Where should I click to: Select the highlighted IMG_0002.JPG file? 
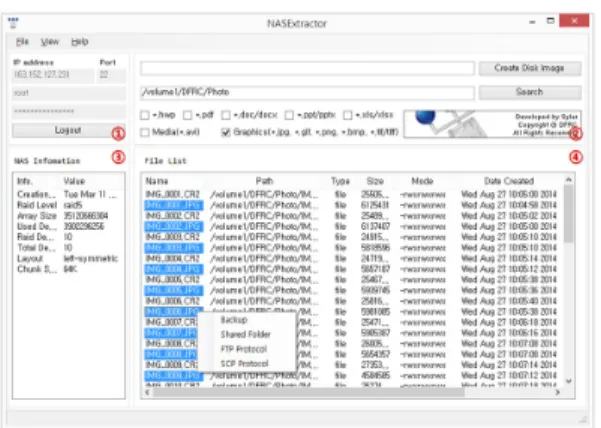click(174, 226)
